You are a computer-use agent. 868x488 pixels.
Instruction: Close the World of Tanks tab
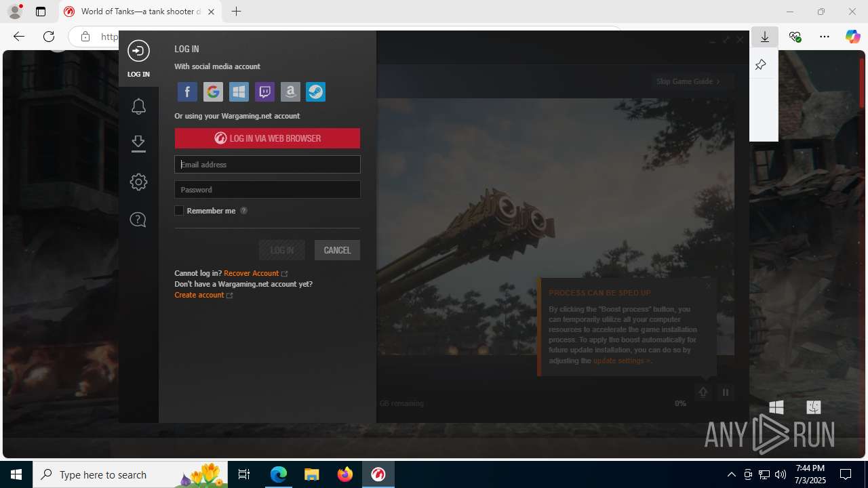(x=211, y=12)
